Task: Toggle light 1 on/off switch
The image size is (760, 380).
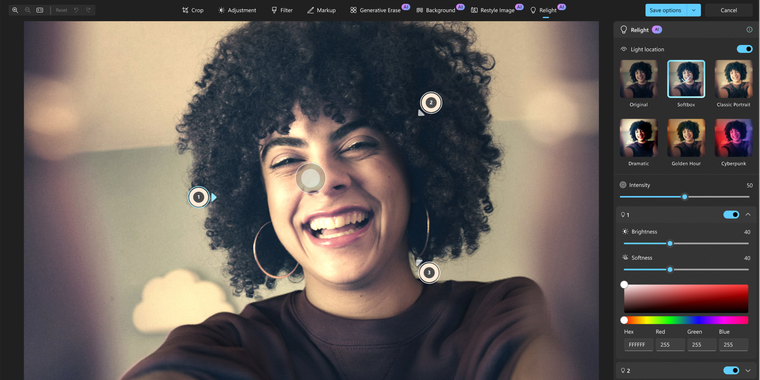Action: coord(731,215)
